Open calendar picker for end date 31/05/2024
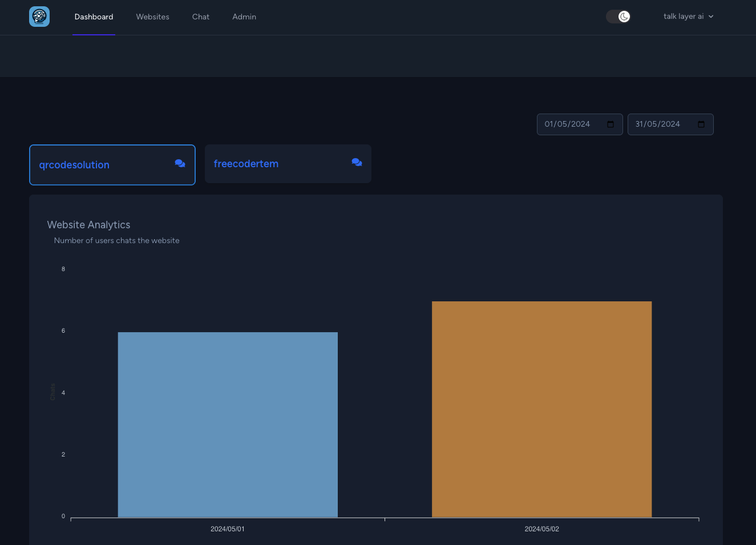The height and width of the screenshot is (545, 756). click(x=701, y=124)
